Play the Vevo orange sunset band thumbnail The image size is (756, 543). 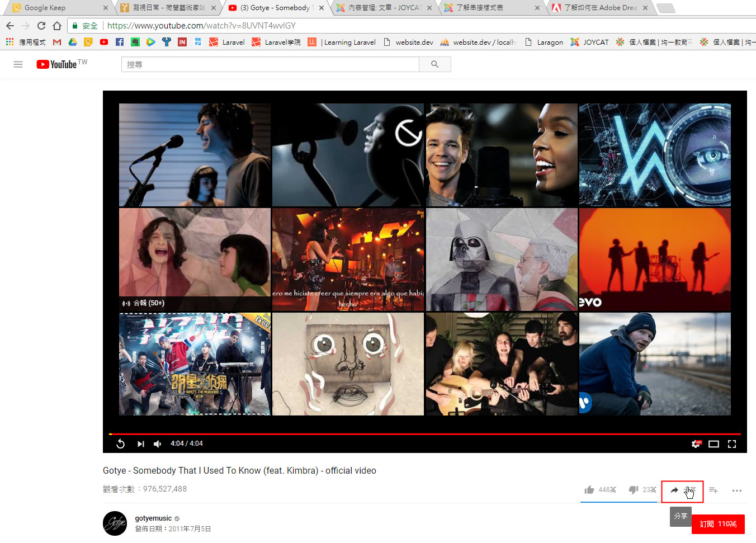(655, 259)
